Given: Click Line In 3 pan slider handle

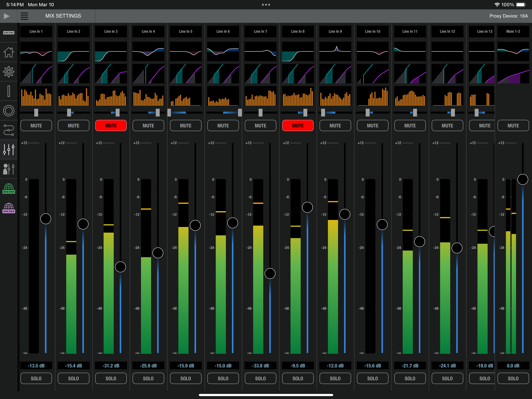Looking at the screenshot, I should tap(118, 112).
